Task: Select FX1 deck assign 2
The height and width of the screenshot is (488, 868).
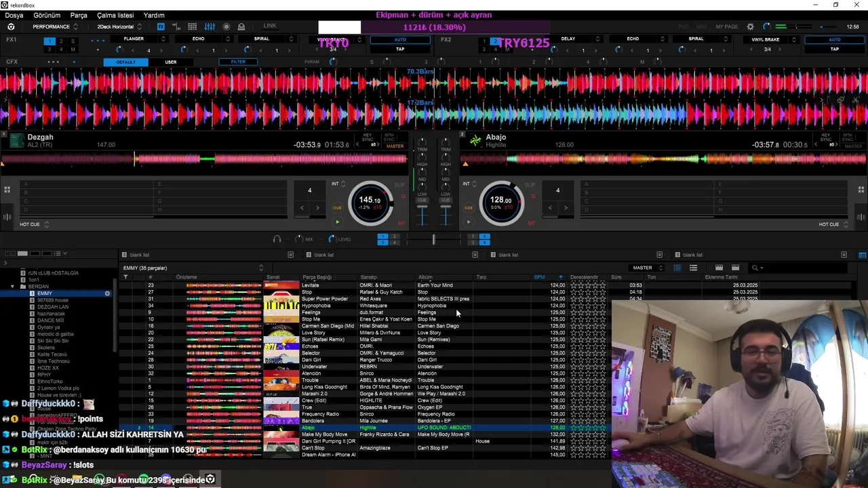Action: click(x=62, y=41)
